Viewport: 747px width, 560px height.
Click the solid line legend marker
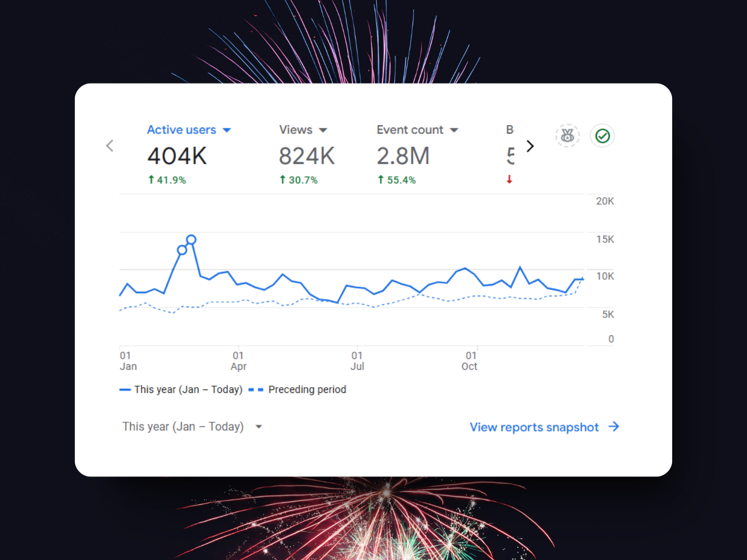pos(124,389)
